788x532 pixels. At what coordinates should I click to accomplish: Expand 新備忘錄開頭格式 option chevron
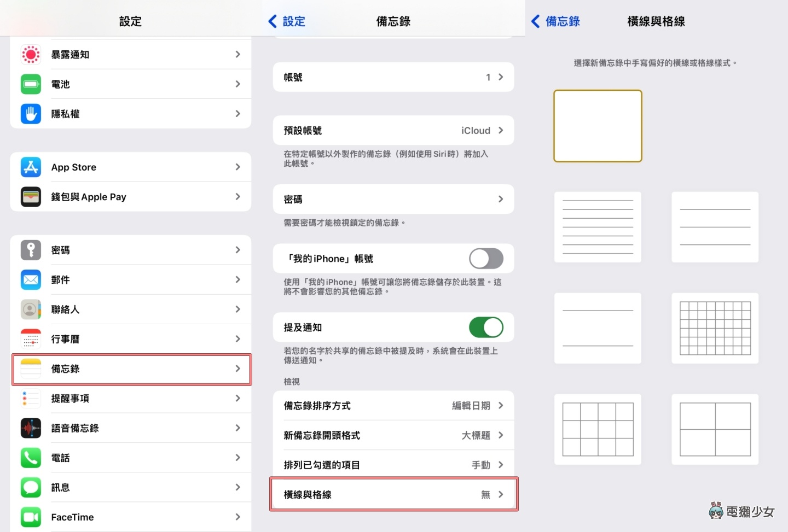click(500, 435)
